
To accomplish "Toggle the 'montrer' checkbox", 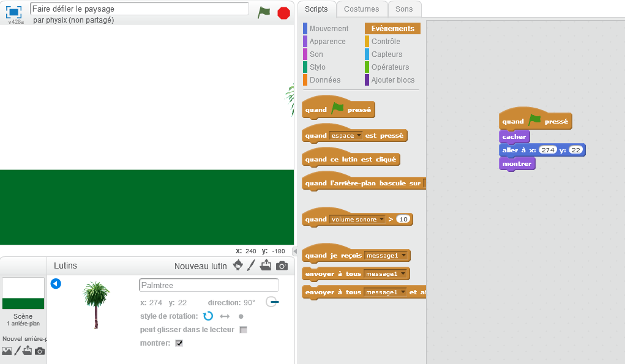I will click(179, 343).
